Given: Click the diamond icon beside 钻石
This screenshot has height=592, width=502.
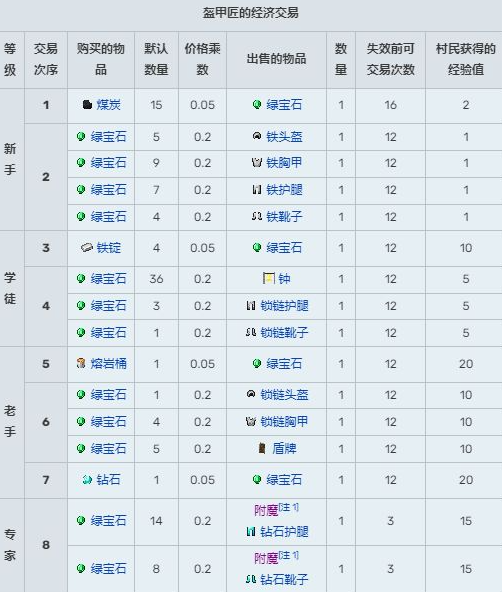Looking at the screenshot, I should 87,479.
